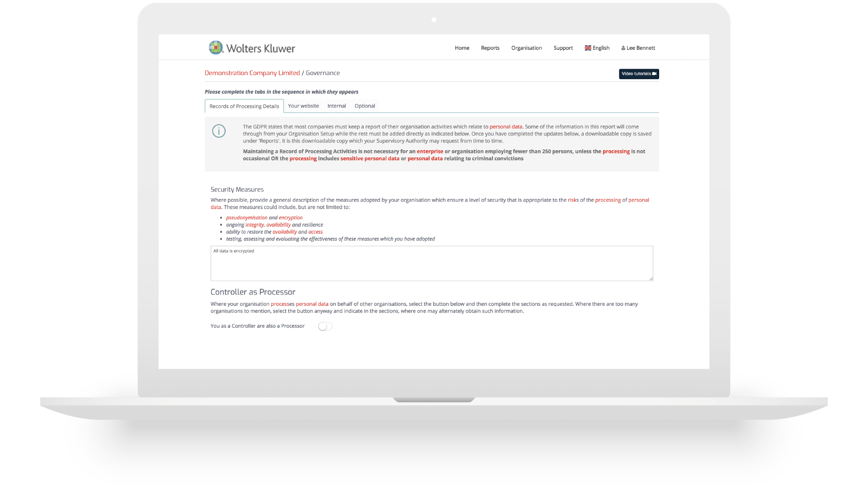Select the Optional tab
868x489 pixels.
[x=364, y=106]
